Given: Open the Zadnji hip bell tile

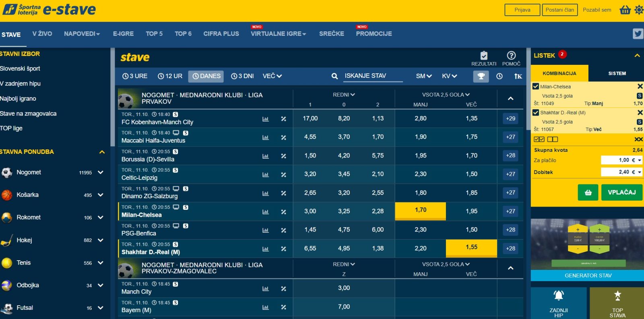Looking at the screenshot, I should click(559, 303).
